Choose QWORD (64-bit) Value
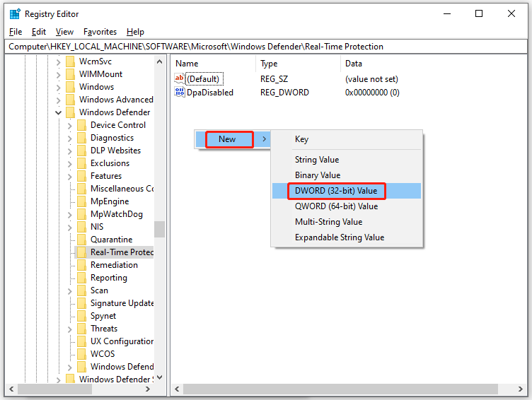532x400 pixels. [x=347, y=206]
